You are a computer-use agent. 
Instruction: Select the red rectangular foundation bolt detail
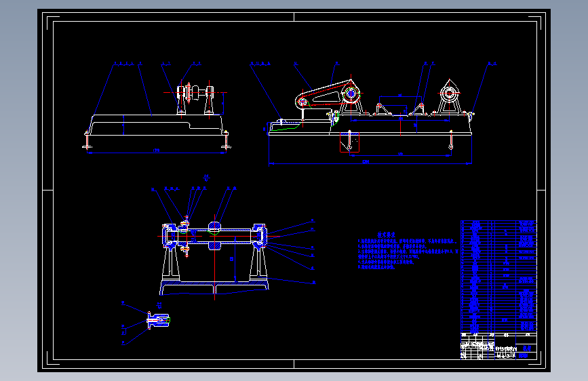[x=349, y=142]
